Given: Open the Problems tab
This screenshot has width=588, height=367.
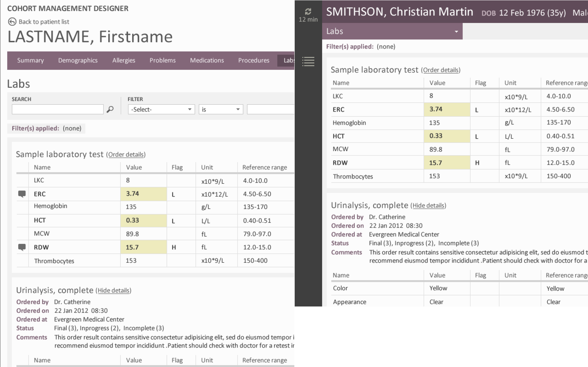Looking at the screenshot, I should click(163, 60).
